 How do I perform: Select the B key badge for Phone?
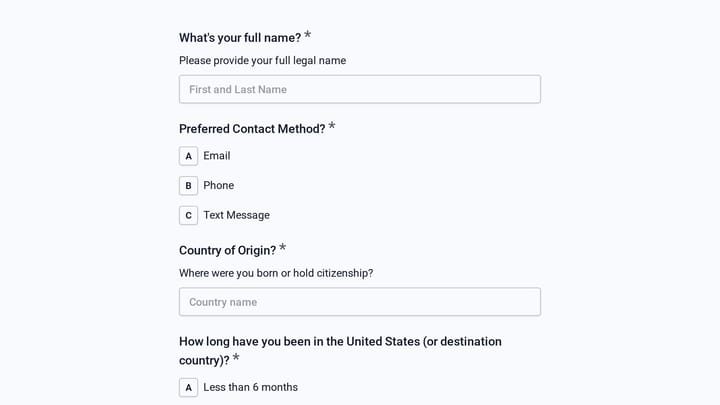(x=188, y=186)
